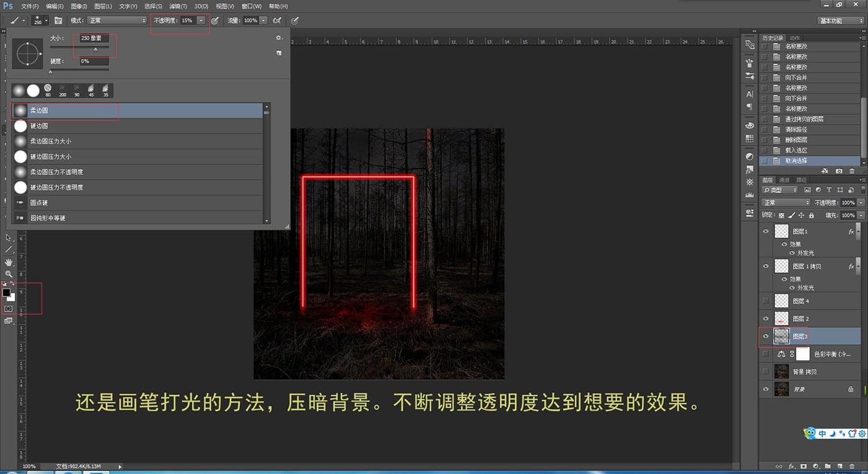Hide 背景 layer visibility

click(766, 389)
